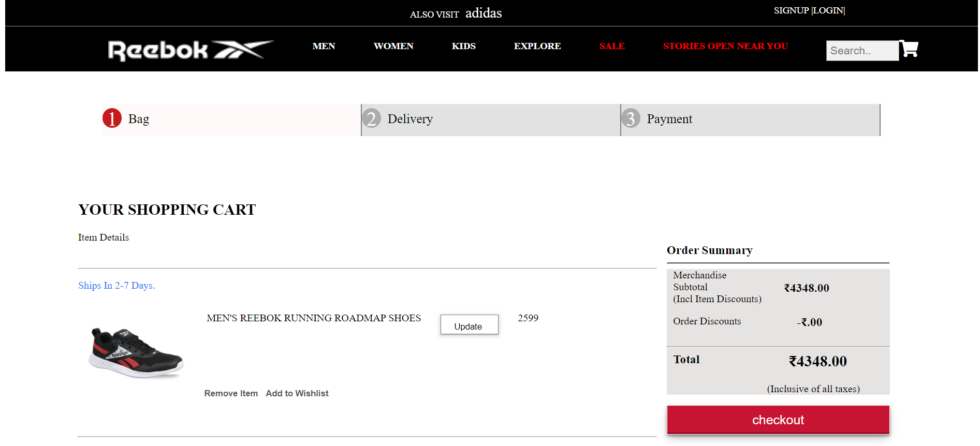Open the MEN menu
This screenshot has width=980, height=446.
[324, 46]
